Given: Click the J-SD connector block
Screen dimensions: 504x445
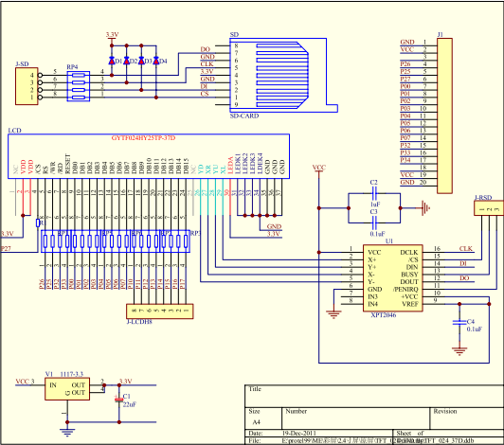Looking at the screenshot, I should point(27,86).
